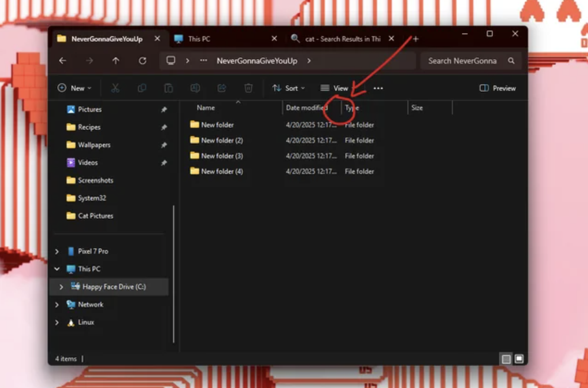Open the Sort dropdown menu
The image size is (588, 388).
coord(288,88)
